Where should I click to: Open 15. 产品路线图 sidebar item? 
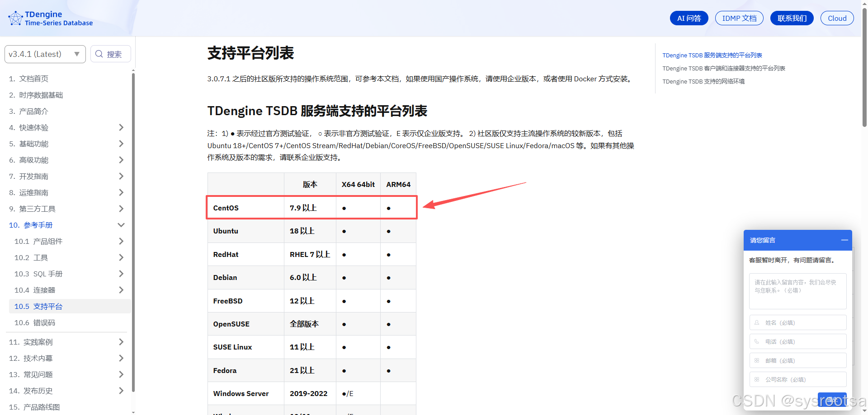click(x=34, y=407)
